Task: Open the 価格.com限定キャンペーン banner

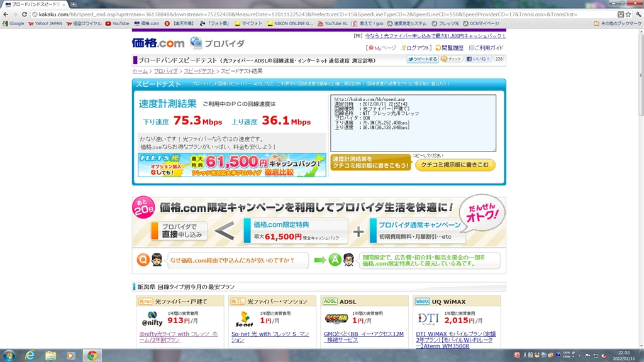Action: tap(319, 222)
